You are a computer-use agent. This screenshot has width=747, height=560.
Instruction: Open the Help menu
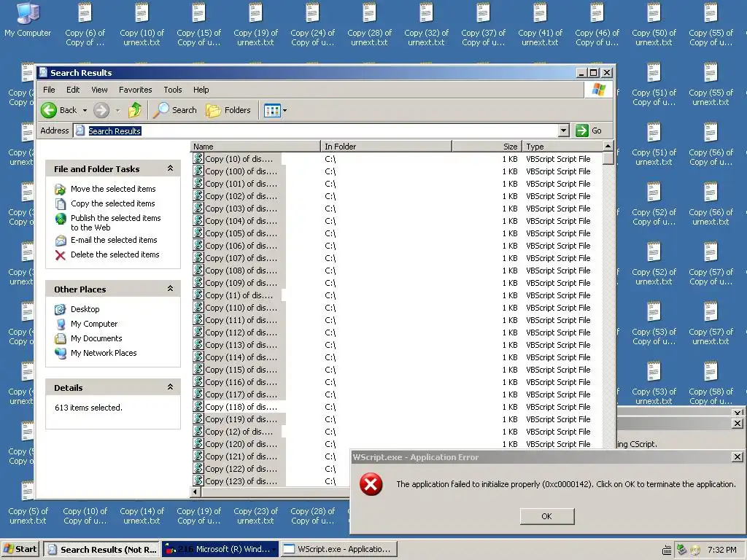point(201,90)
